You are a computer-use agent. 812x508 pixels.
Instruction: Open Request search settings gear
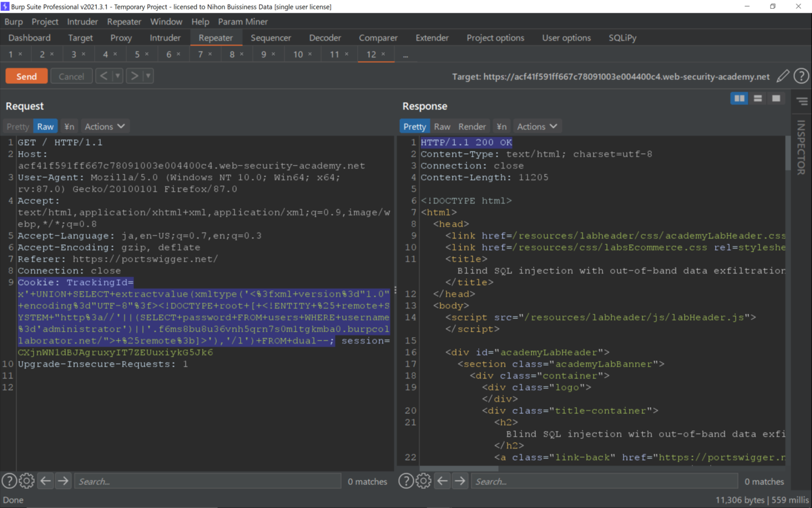coord(26,481)
